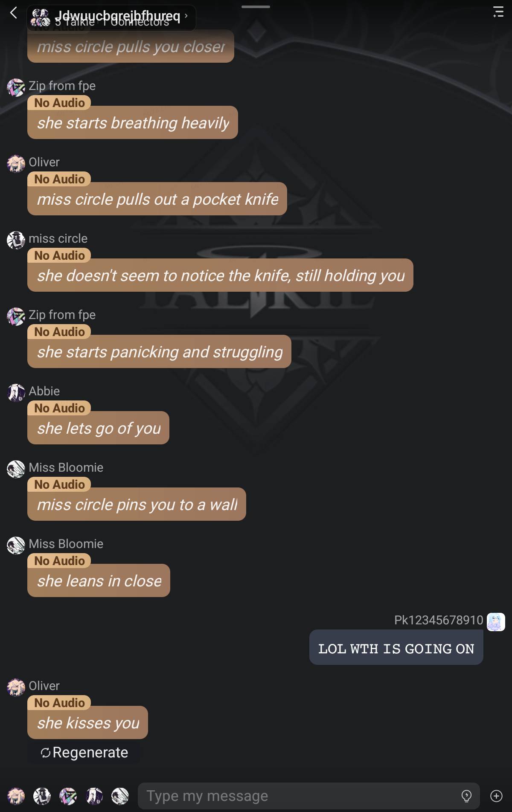The width and height of the screenshot is (512, 812).
Task: Open the plus attachment icon beside message field
Action: [496, 796]
